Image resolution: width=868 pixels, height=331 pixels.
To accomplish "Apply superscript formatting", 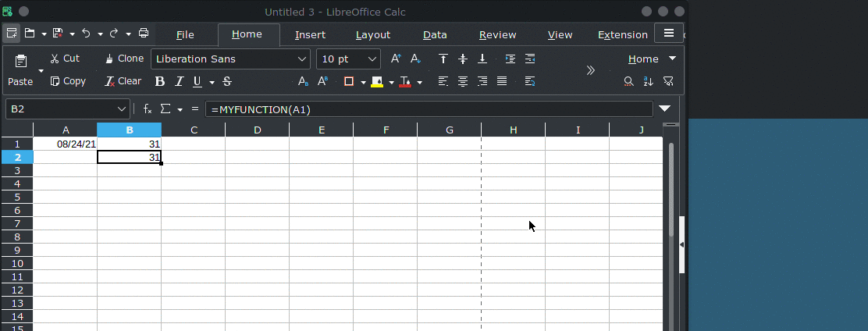I will click(322, 81).
